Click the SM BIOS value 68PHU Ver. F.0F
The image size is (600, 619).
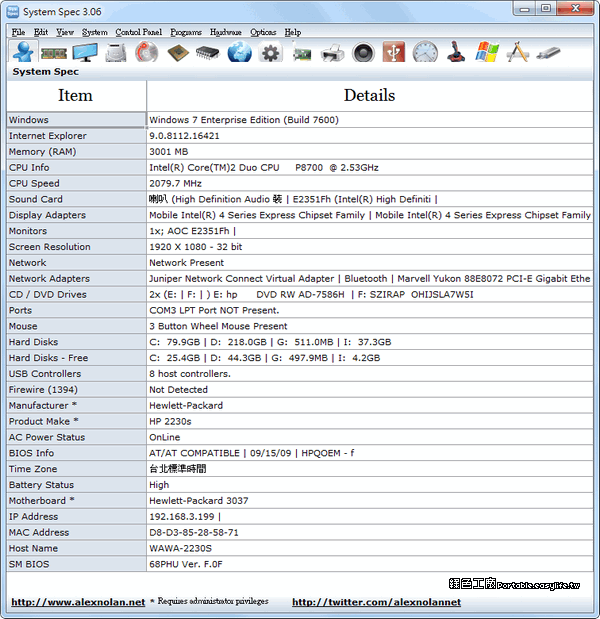[186, 564]
